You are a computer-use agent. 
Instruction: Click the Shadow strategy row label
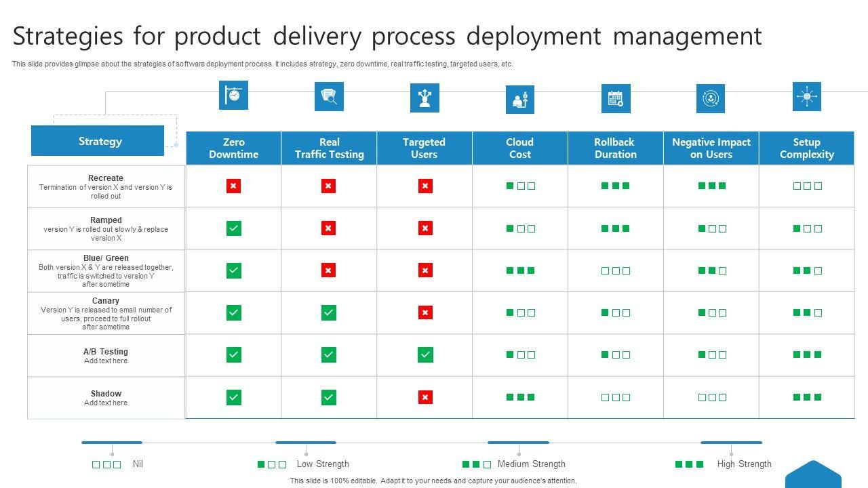click(x=106, y=398)
